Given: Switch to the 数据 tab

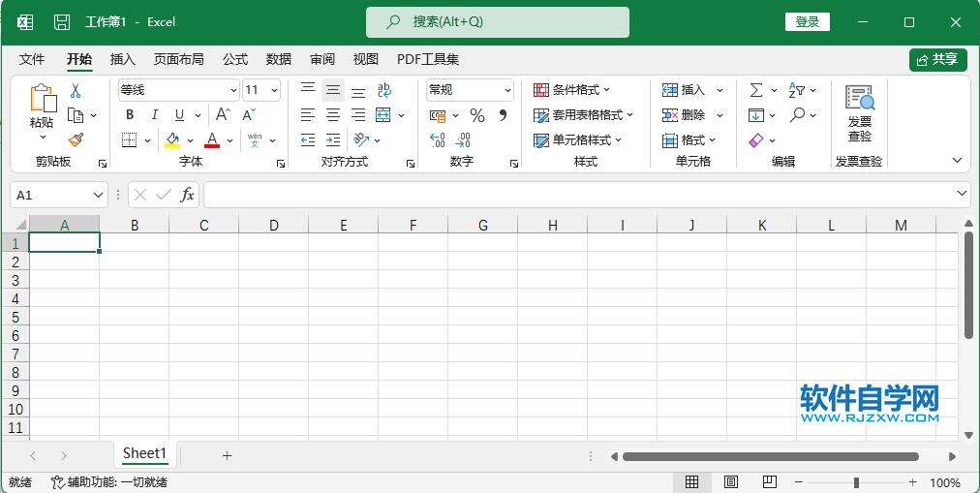Looking at the screenshot, I should coord(279,59).
